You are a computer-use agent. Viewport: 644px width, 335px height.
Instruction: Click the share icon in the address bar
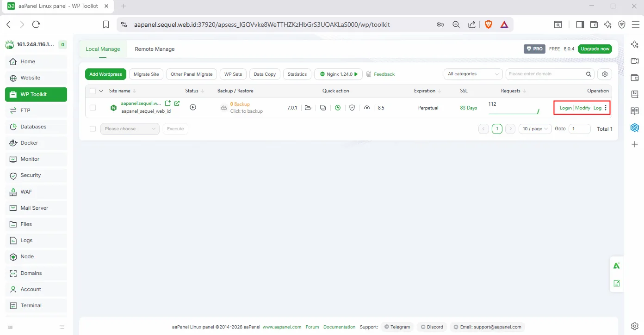(x=472, y=24)
